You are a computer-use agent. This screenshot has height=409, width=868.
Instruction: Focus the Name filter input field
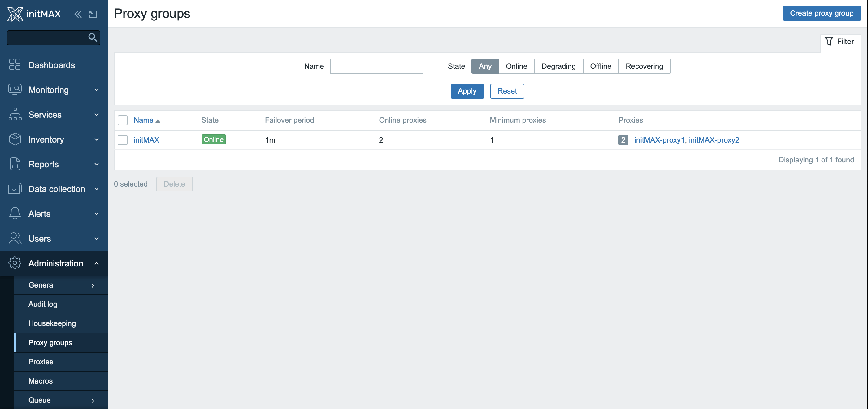(376, 66)
